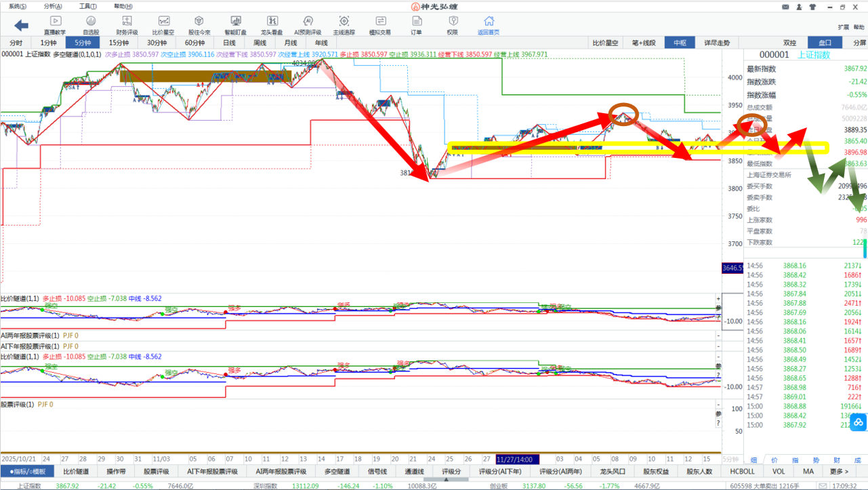Toggle the 中枢 chart overlay
868x490 pixels.
(680, 43)
